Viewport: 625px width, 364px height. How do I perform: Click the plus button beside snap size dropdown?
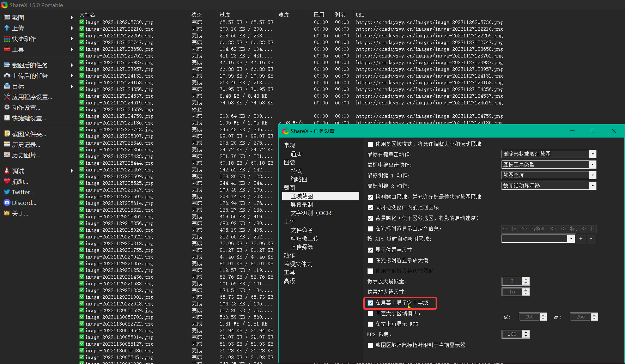click(581, 239)
